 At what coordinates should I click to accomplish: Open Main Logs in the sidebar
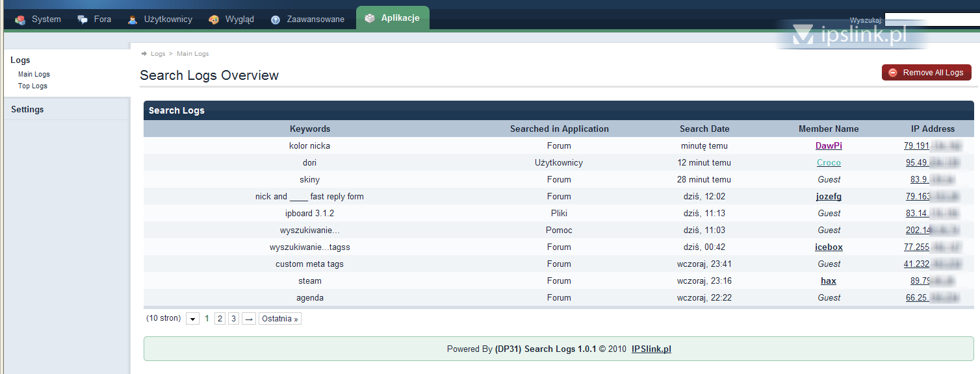[x=34, y=74]
